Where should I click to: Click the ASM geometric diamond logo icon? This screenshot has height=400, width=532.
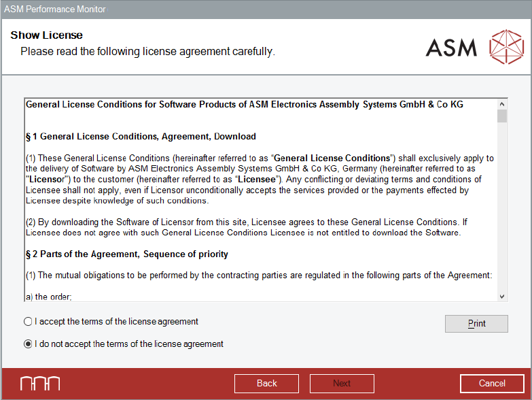pyautogui.click(x=507, y=47)
